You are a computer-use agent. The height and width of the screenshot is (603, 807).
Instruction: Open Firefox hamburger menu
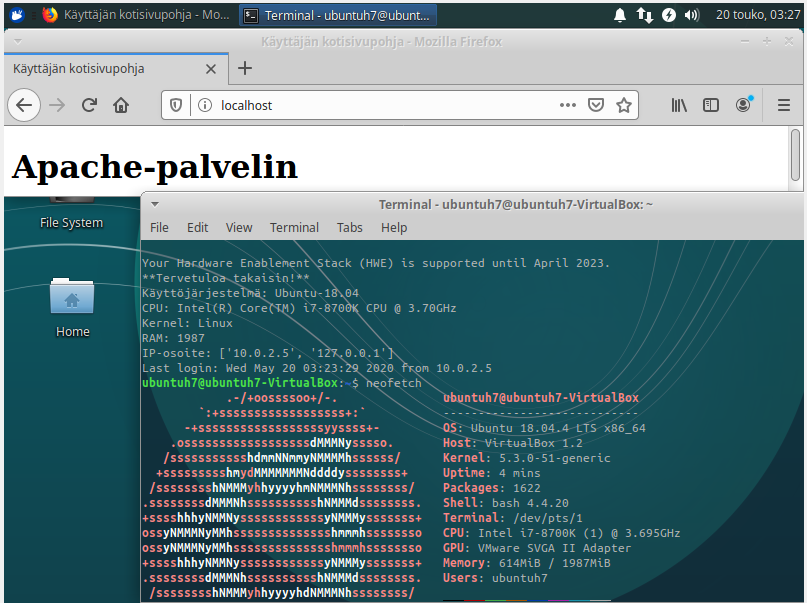point(784,105)
